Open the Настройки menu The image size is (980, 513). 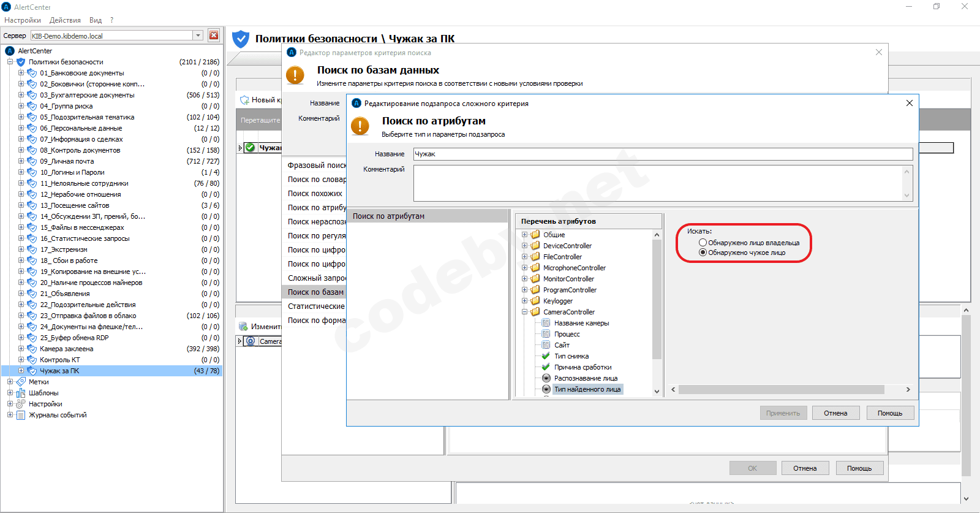click(23, 20)
